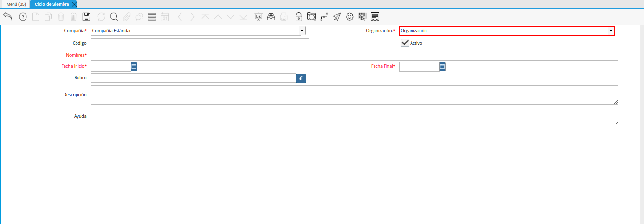The width and height of the screenshot is (644, 224).
Task: Click the barcode scan icon
Action: point(362,17)
